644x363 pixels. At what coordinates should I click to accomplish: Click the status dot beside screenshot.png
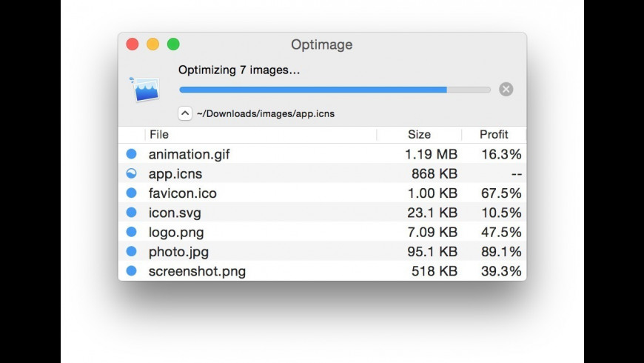point(132,270)
